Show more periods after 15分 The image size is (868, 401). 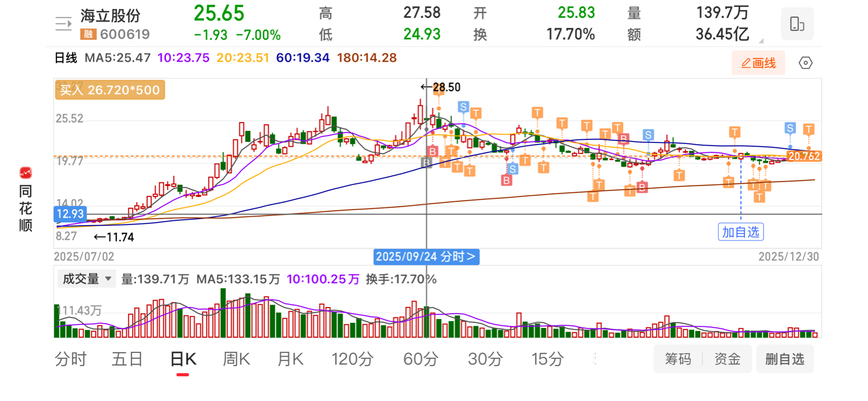pos(595,359)
